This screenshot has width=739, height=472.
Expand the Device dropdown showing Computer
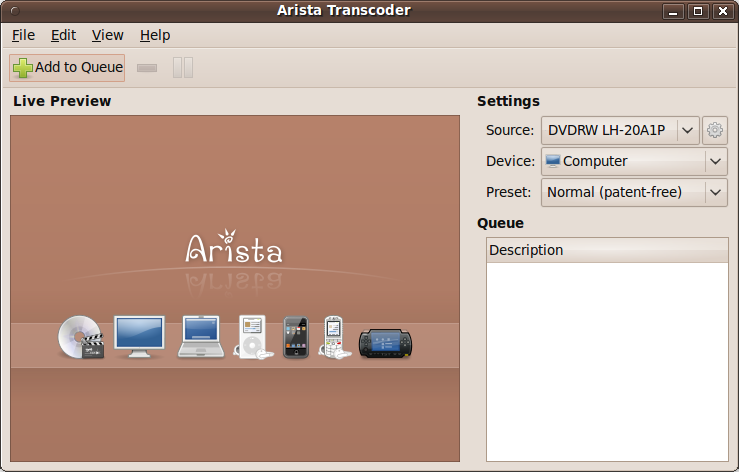tap(634, 161)
